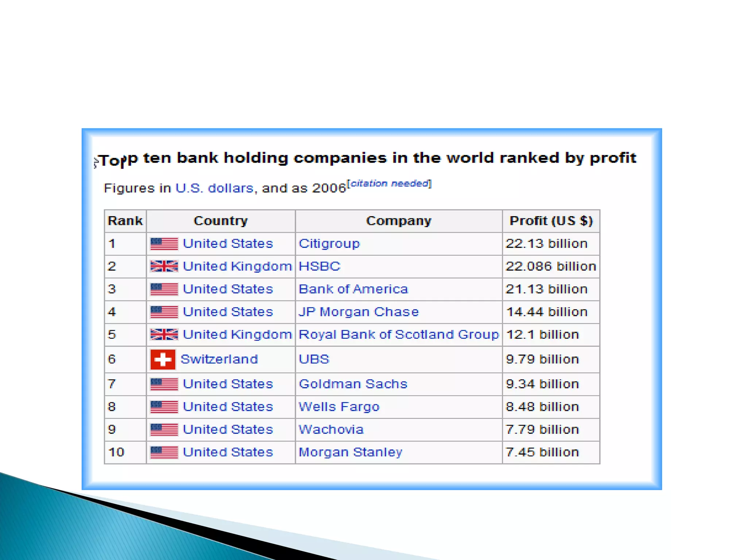
Task: Open the U.S. dollars link
Action: tap(214, 188)
